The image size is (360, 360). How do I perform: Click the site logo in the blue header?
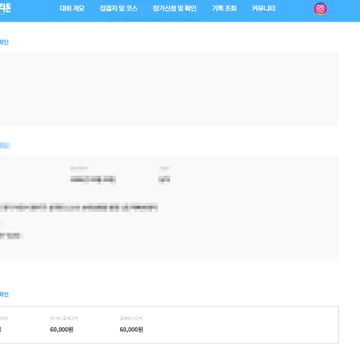point(5,8)
